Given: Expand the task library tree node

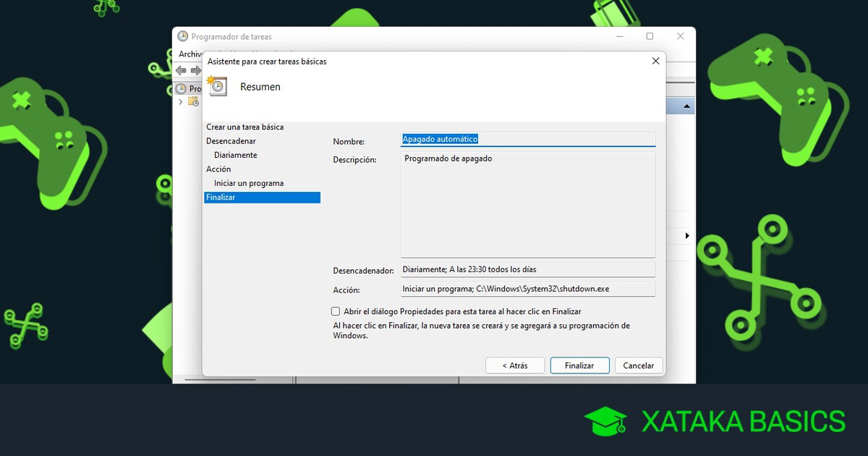Looking at the screenshot, I should point(181,101).
